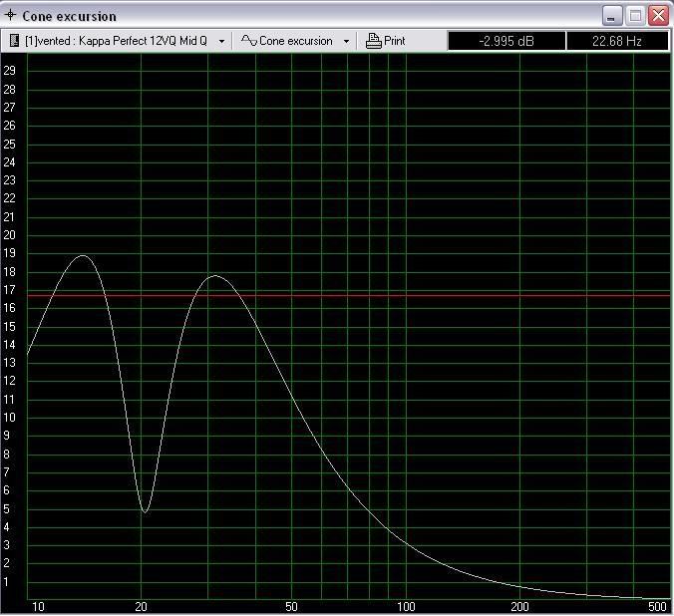Close the Cone excursion window
The width and height of the screenshot is (674, 616).
pyautogui.click(x=658, y=16)
